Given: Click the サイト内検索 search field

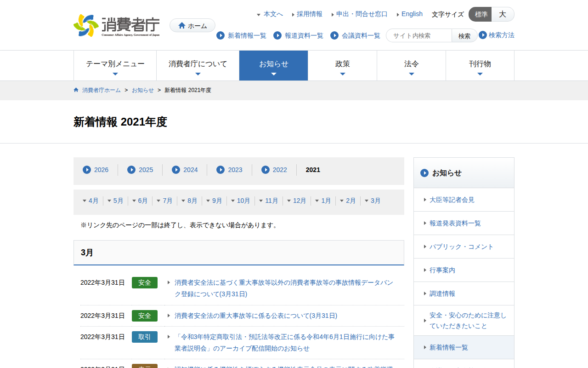Looking at the screenshot, I should pyautogui.click(x=420, y=35).
